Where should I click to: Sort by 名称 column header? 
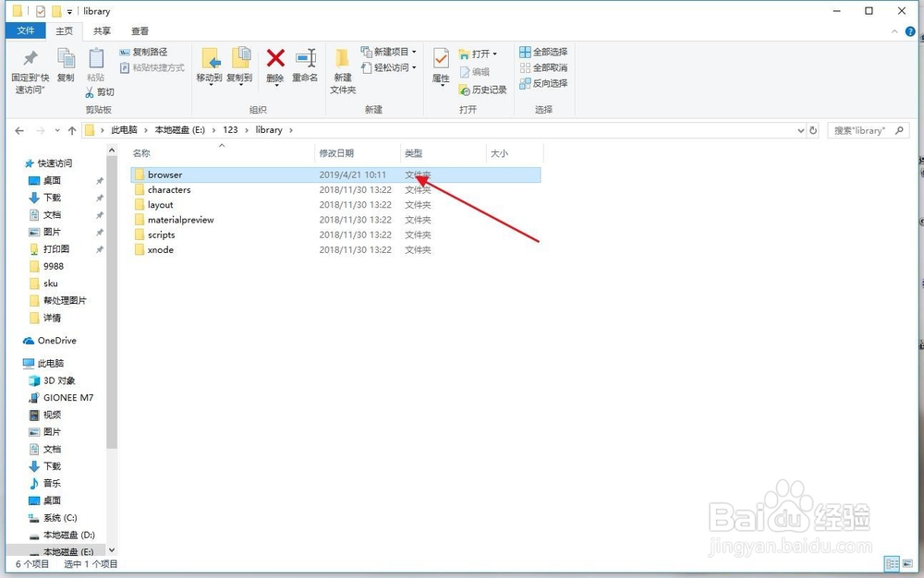141,153
